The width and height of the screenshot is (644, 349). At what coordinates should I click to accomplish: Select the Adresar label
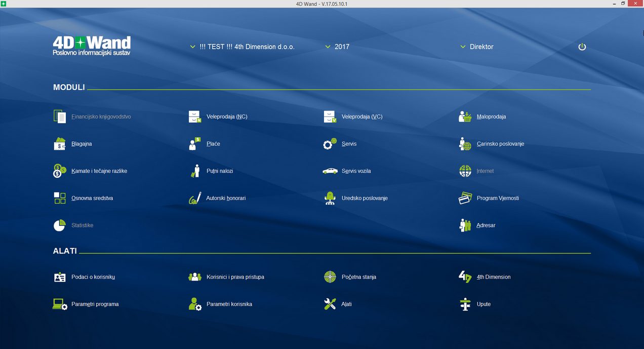coord(486,225)
